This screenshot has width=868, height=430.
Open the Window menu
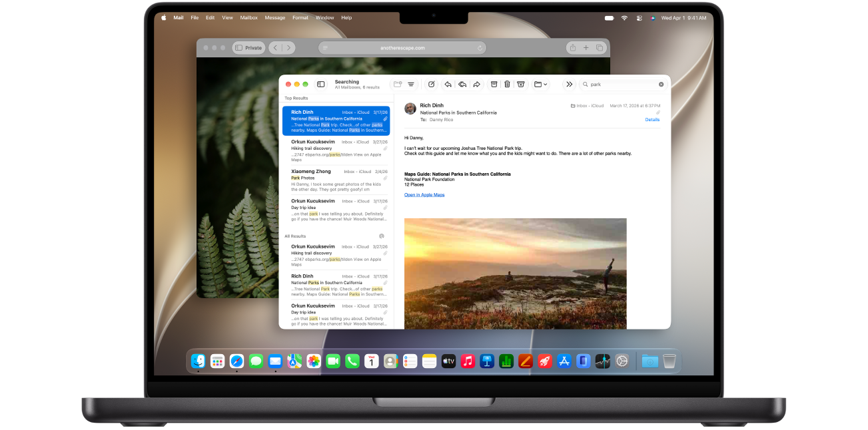pyautogui.click(x=325, y=18)
